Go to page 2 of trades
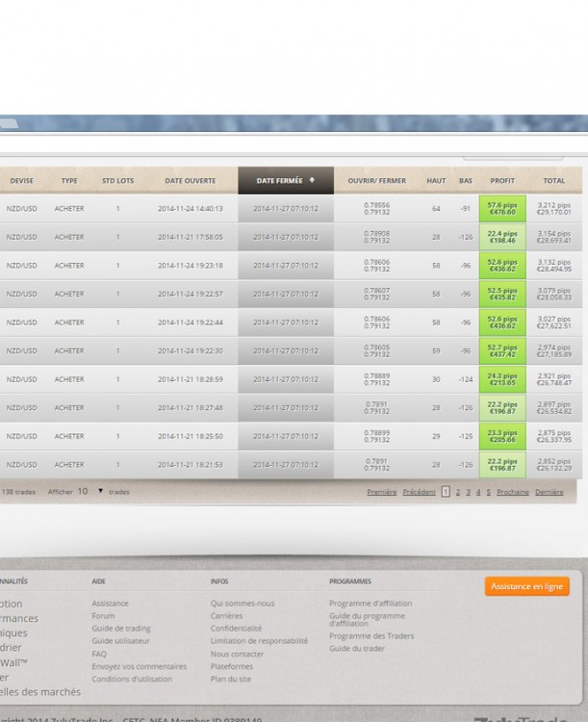Screen dimensions: 588x722 (458, 492)
